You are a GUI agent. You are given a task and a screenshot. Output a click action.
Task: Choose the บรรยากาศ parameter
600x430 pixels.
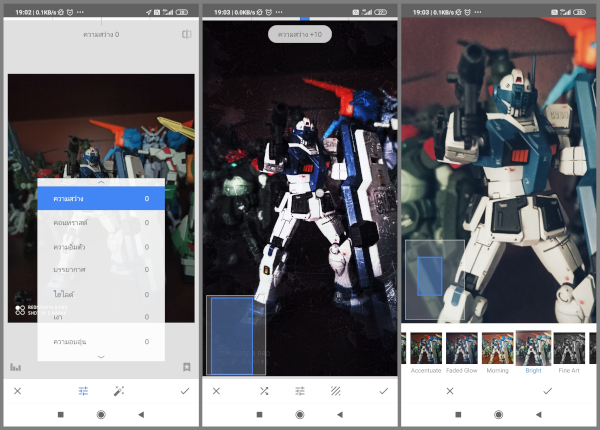101,270
